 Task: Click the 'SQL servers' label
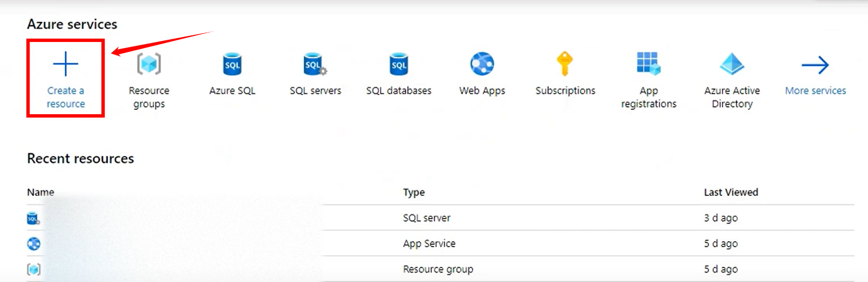[x=315, y=91]
